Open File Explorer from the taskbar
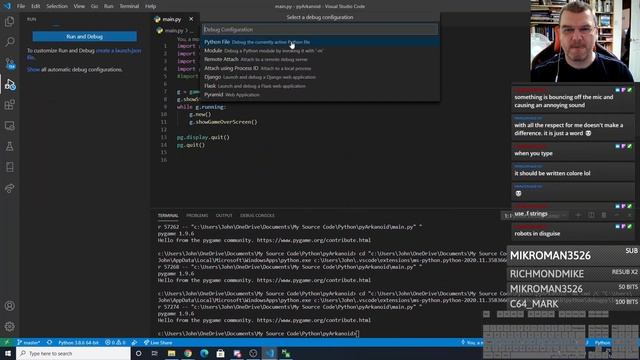The height and width of the screenshot is (360, 640). click(171, 353)
